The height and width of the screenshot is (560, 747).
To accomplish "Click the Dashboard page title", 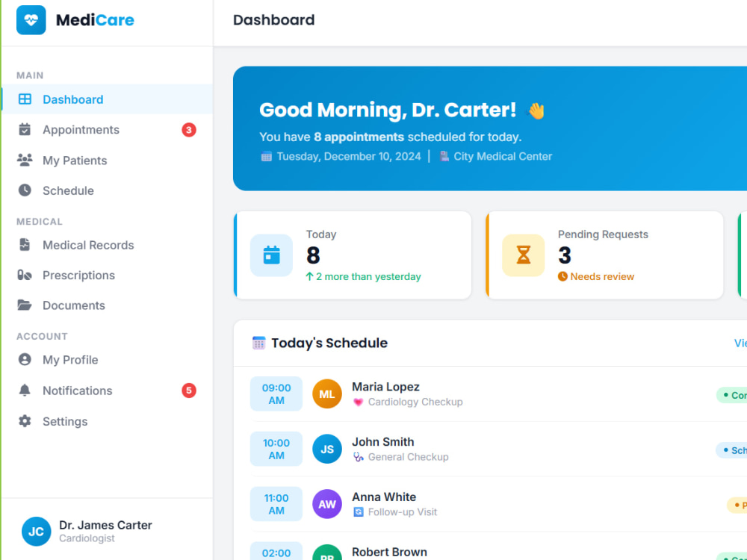I will [274, 20].
